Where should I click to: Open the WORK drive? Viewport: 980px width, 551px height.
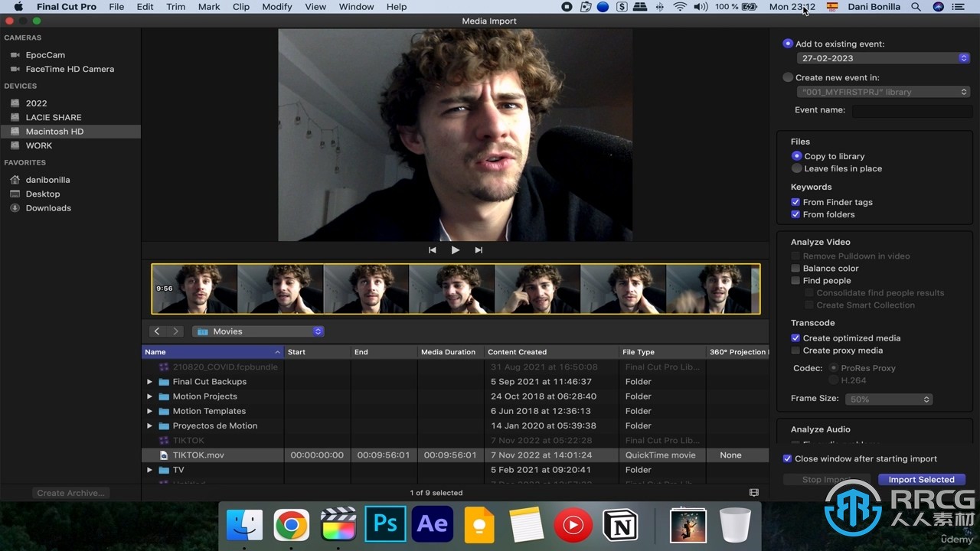tap(39, 145)
